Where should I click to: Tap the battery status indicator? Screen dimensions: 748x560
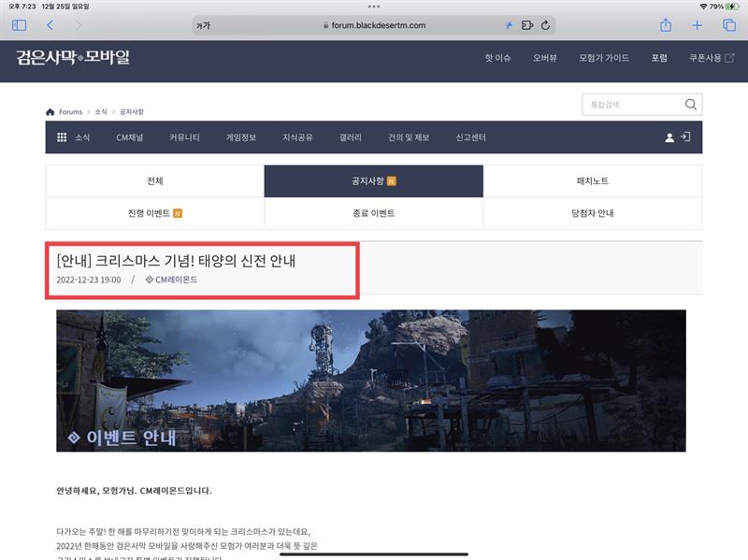[x=732, y=7]
